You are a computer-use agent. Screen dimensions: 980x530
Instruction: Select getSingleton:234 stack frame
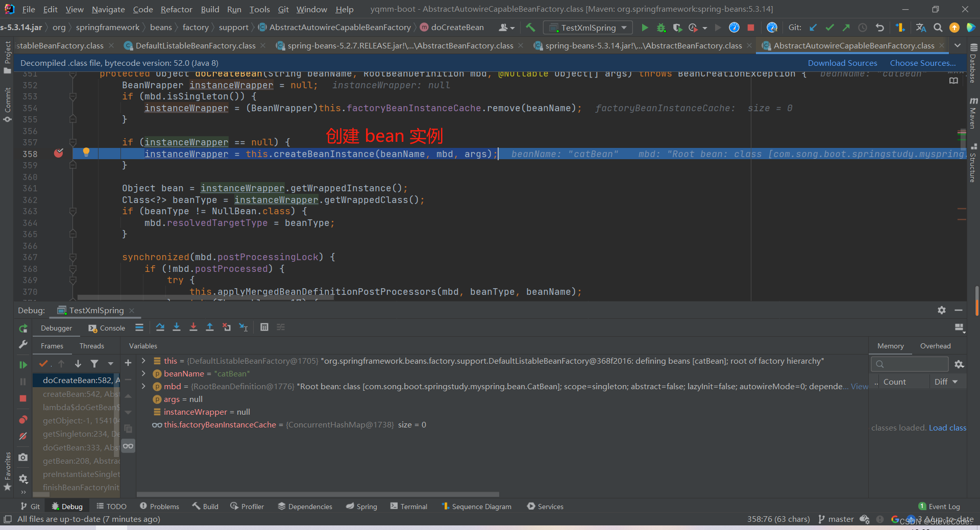[77, 434]
